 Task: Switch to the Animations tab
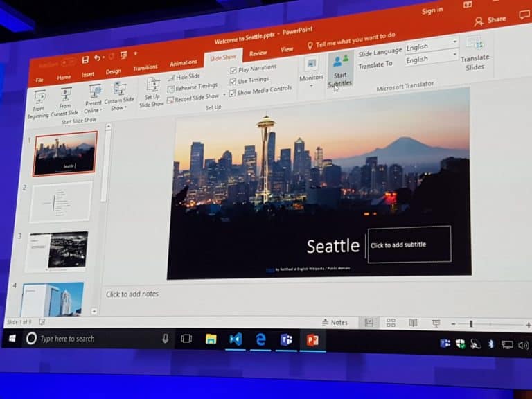[183, 63]
